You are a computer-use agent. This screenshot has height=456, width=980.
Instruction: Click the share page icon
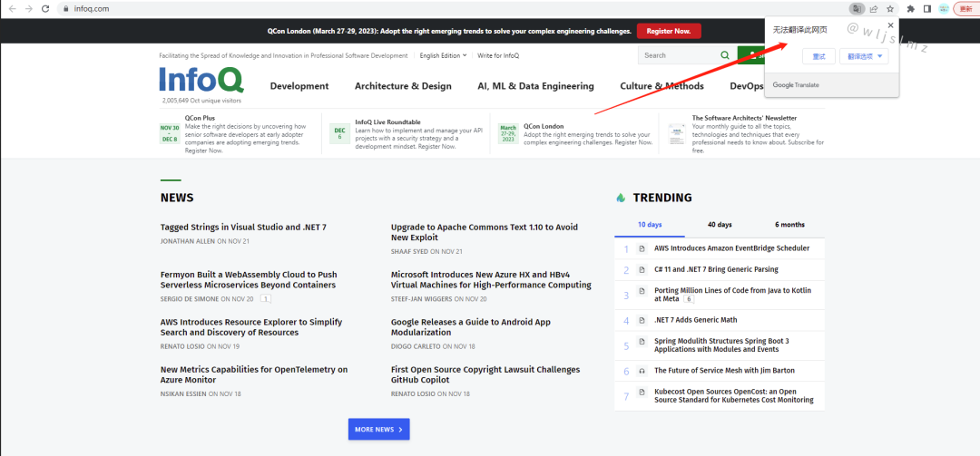pos(874,9)
